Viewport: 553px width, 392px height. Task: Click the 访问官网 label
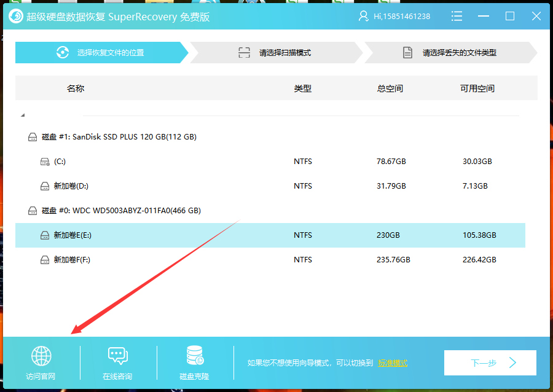41,377
